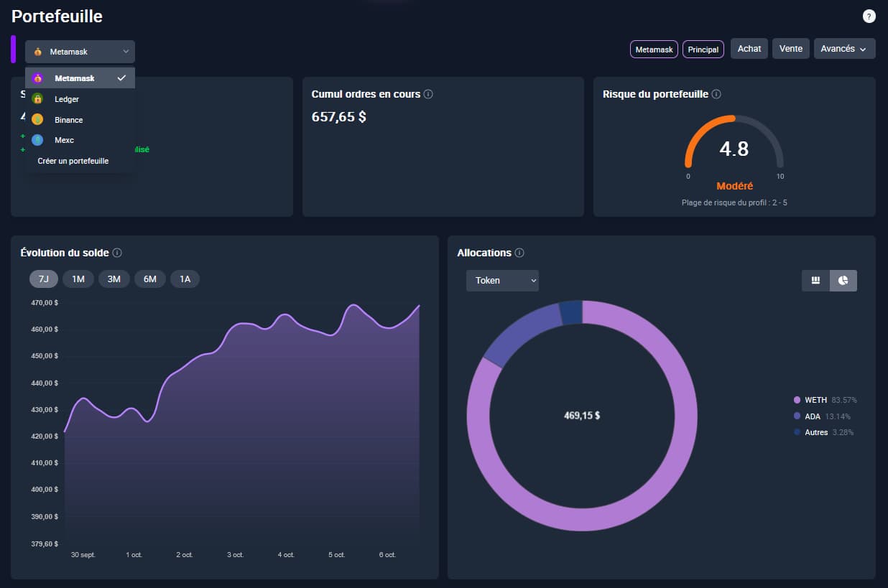Select the Mexc wallet from the list
The image size is (888, 588).
coord(63,140)
